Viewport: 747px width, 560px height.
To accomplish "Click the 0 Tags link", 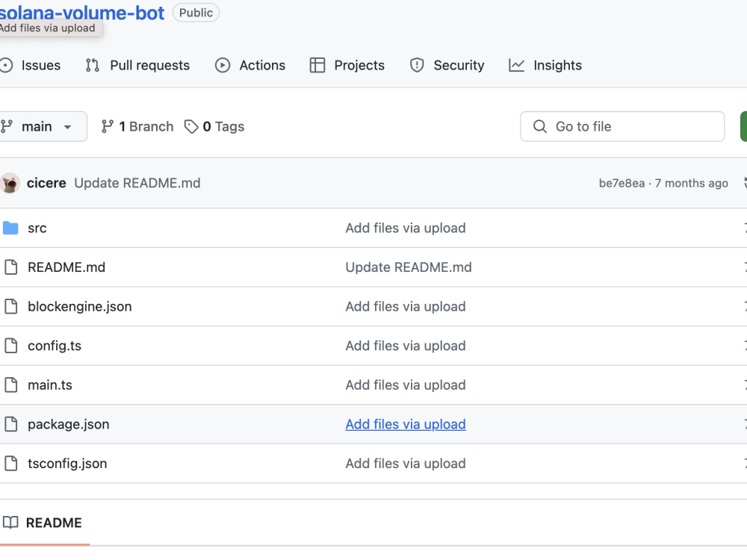I will coord(214,127).
